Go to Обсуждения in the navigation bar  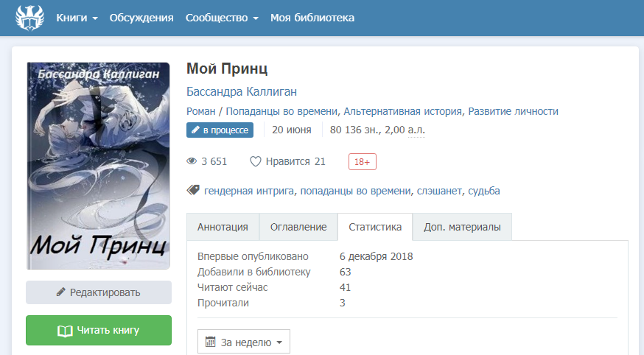pos(141,18)
